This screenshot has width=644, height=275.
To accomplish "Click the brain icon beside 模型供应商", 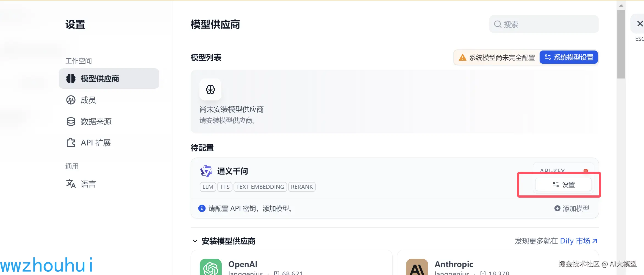I will point(71,78).
